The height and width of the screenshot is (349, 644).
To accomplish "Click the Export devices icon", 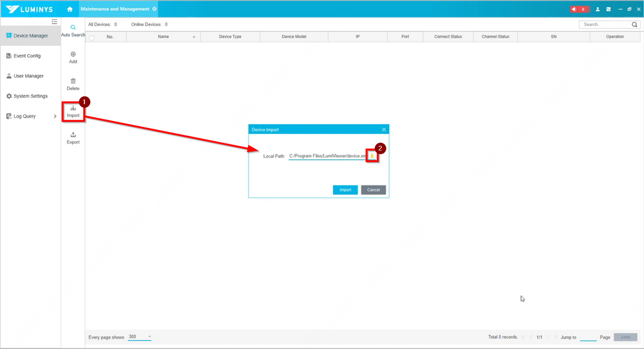I will click(x=73, y=137).
